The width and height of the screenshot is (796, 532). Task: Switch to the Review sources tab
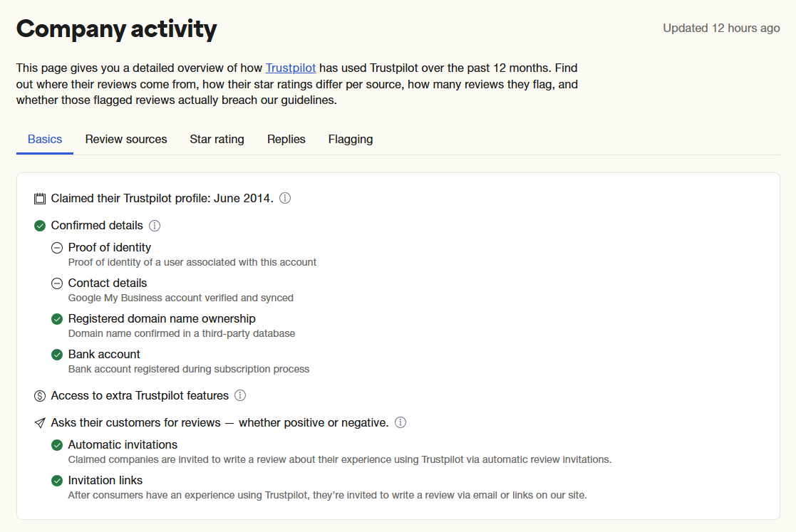(125, 139)
